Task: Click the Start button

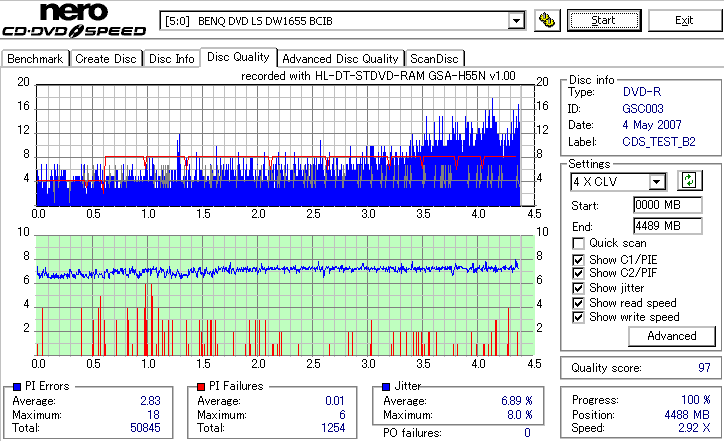Action: coord(604,21)
